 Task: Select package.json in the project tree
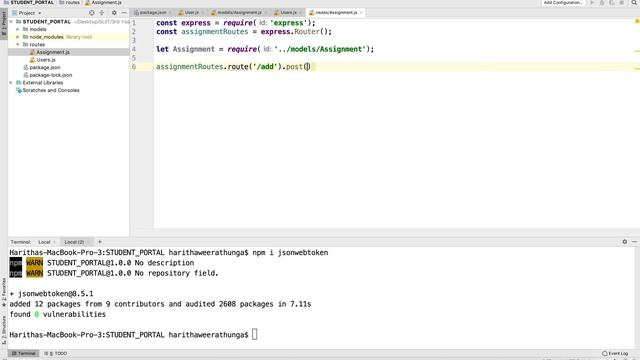click(44, 67)
